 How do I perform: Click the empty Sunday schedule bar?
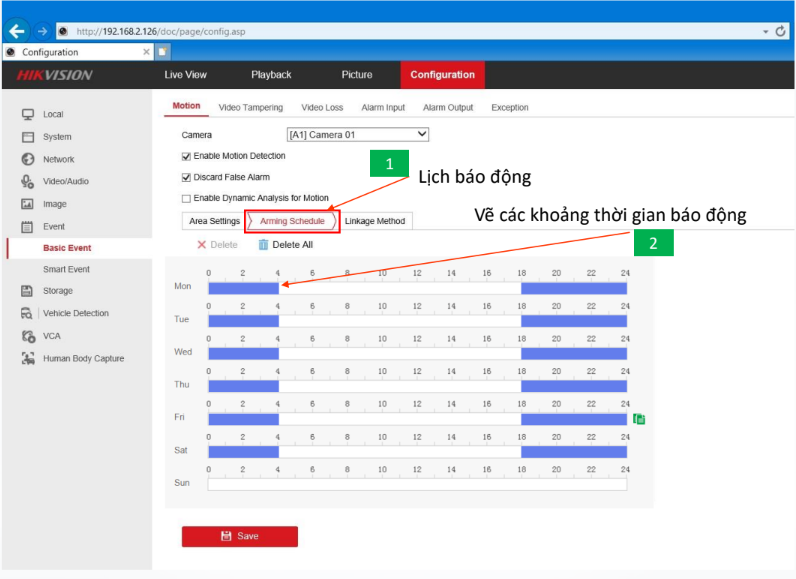[417, 484]
